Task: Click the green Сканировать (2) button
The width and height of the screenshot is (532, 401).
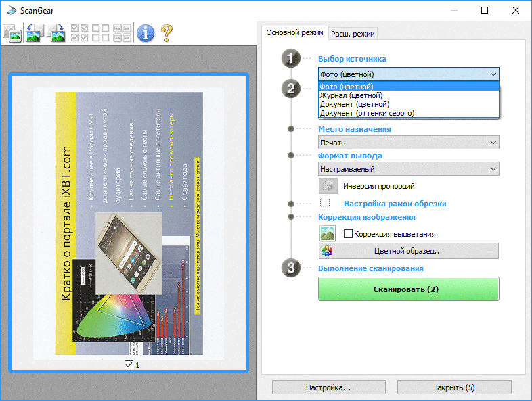Action: pyautogui.click(x=409, y=289)
